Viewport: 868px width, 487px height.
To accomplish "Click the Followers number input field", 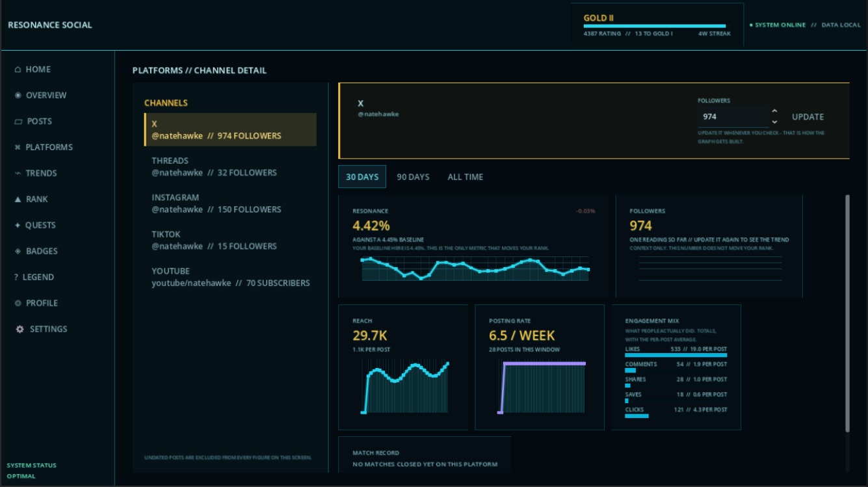I will point(733,117).
